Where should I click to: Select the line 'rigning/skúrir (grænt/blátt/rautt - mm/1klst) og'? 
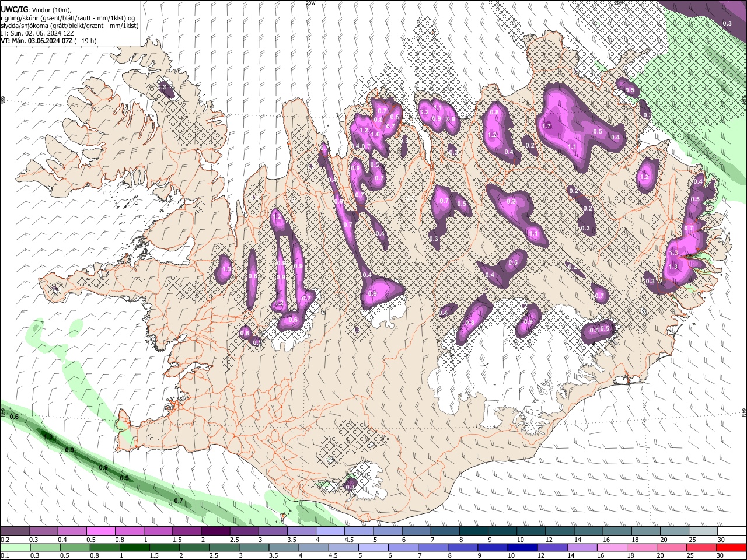[68, 18]
